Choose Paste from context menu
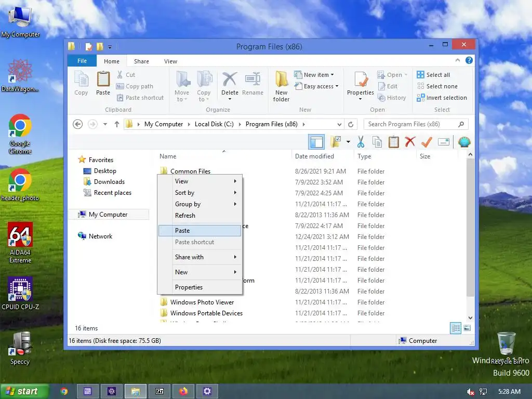Screen dimensions: 532x399 tap(200, 230)
